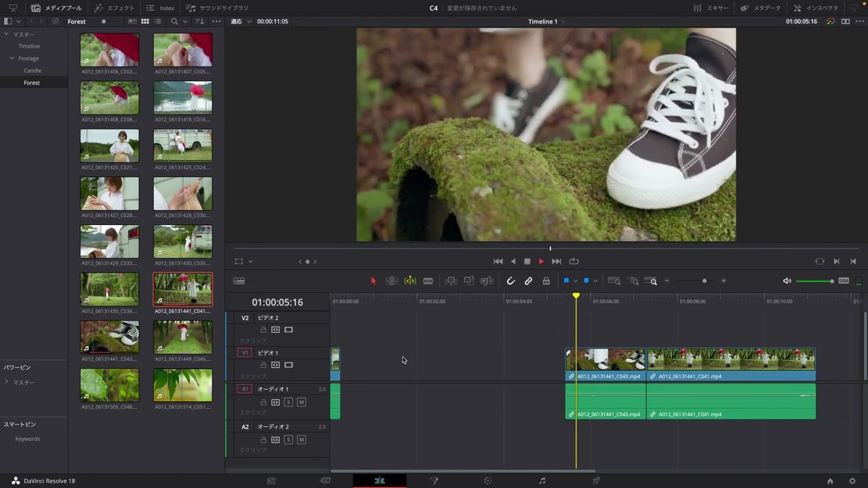Viewport: 868px width, 488px height.
Task: Toggle snapping magnet in timeline toolbar
Action: pos(511,281)
